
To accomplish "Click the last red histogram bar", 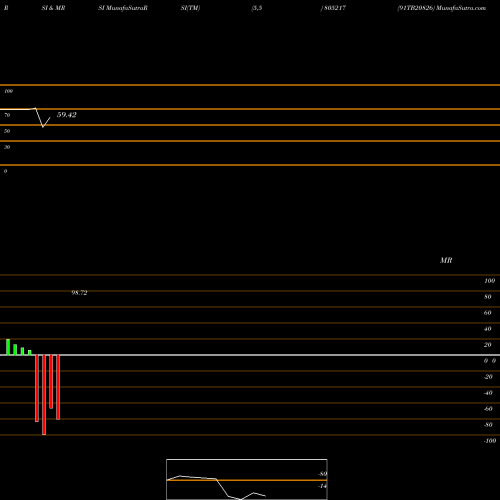I will (x=58, y=387).
